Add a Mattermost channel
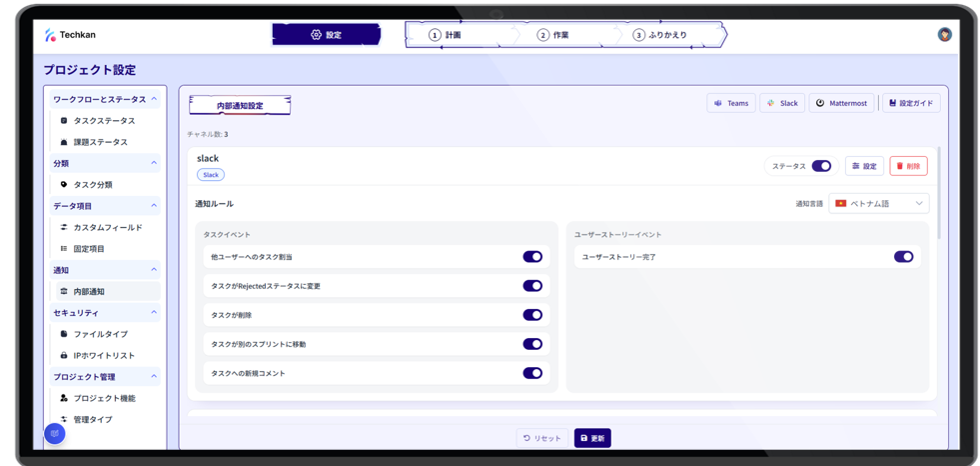This screenshot has height=466, width=980. (841, 103)
